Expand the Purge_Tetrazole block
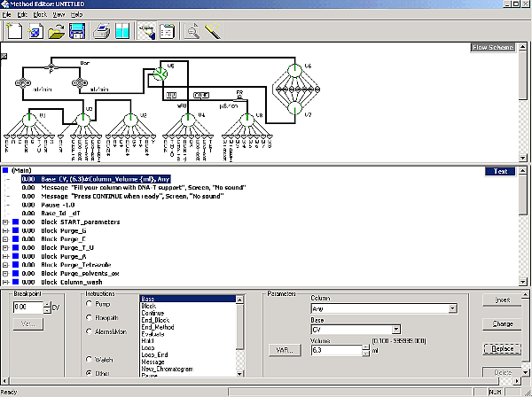Screen dimensions: 532x397 click(5, 265)
